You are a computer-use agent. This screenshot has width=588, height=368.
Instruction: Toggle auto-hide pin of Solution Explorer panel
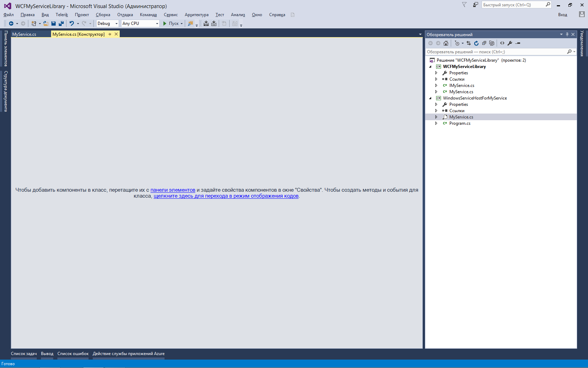pyautogui.click(x=567, y=34)
